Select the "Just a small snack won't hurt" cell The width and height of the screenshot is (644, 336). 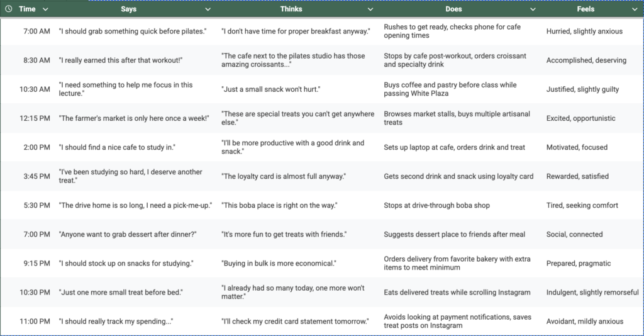pos(271,89)
